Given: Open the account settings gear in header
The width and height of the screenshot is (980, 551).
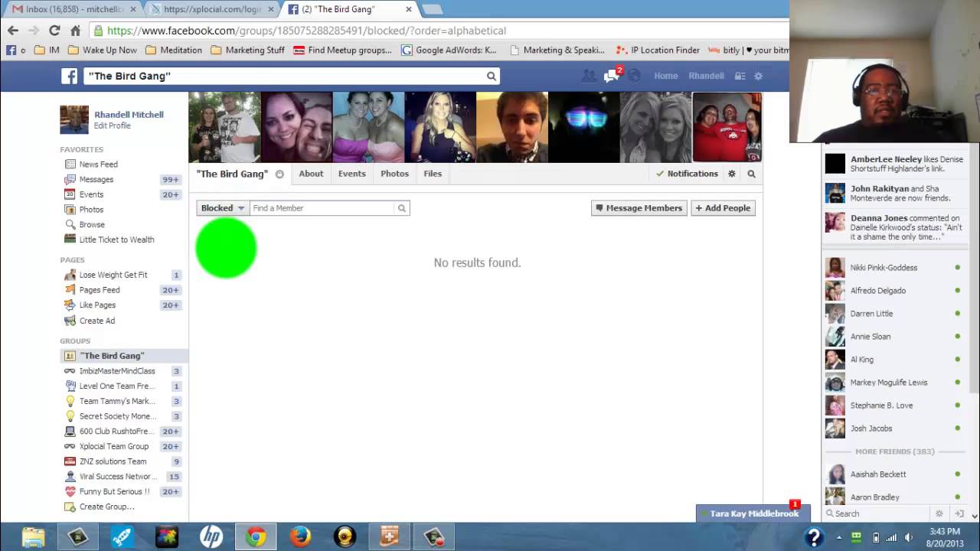Looking at the screenshot, I should pos(758,76).
